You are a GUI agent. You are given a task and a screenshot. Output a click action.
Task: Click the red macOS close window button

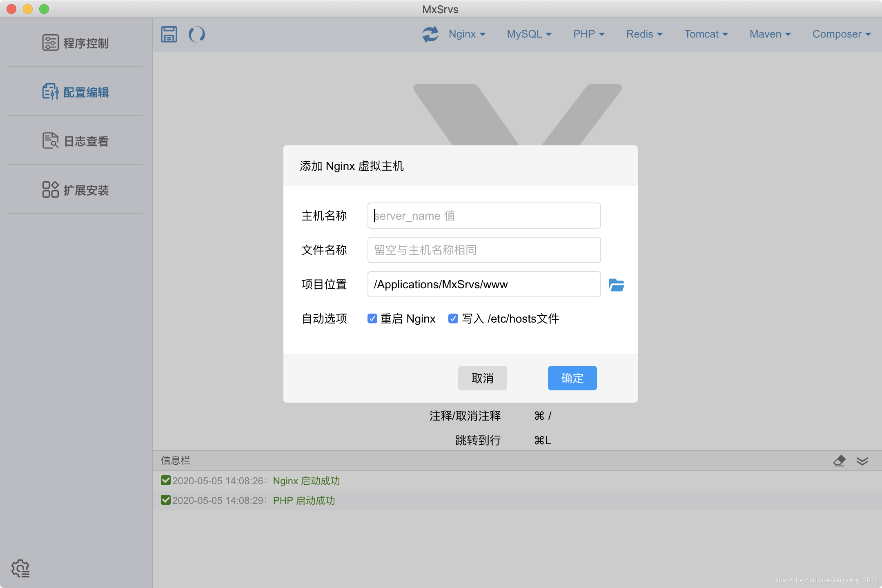[x=11, y=9]
